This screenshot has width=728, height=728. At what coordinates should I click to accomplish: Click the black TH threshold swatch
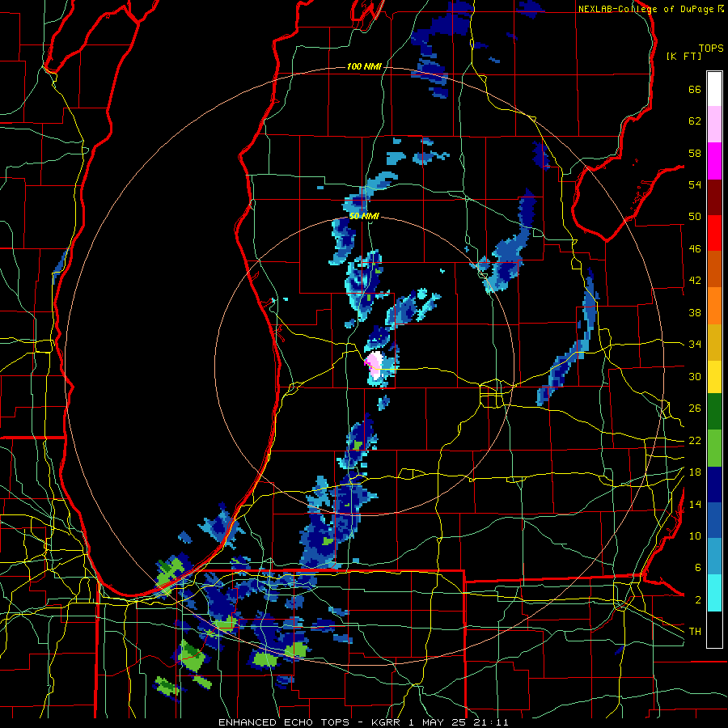tap(714, 629)
